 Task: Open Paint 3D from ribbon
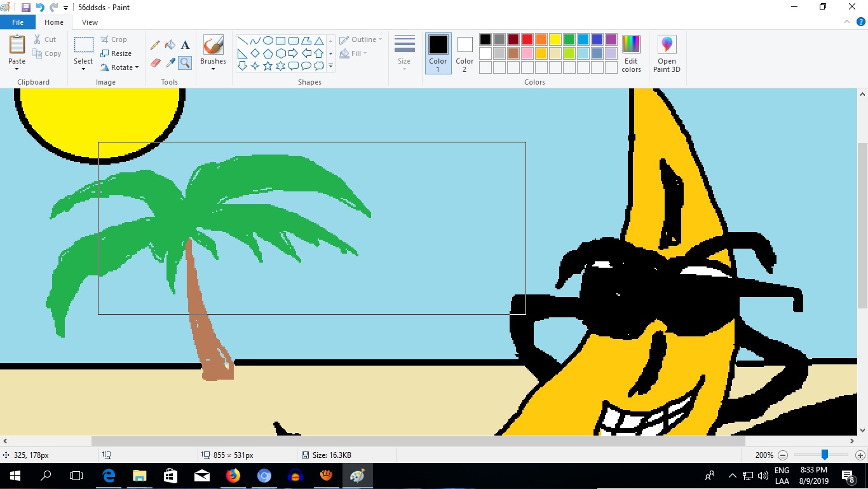[667, 54]
